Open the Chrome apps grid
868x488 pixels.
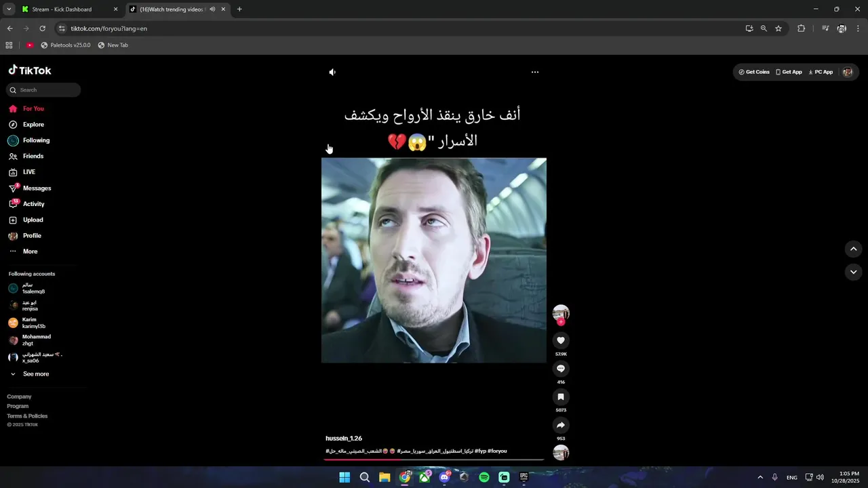[9, 45]
